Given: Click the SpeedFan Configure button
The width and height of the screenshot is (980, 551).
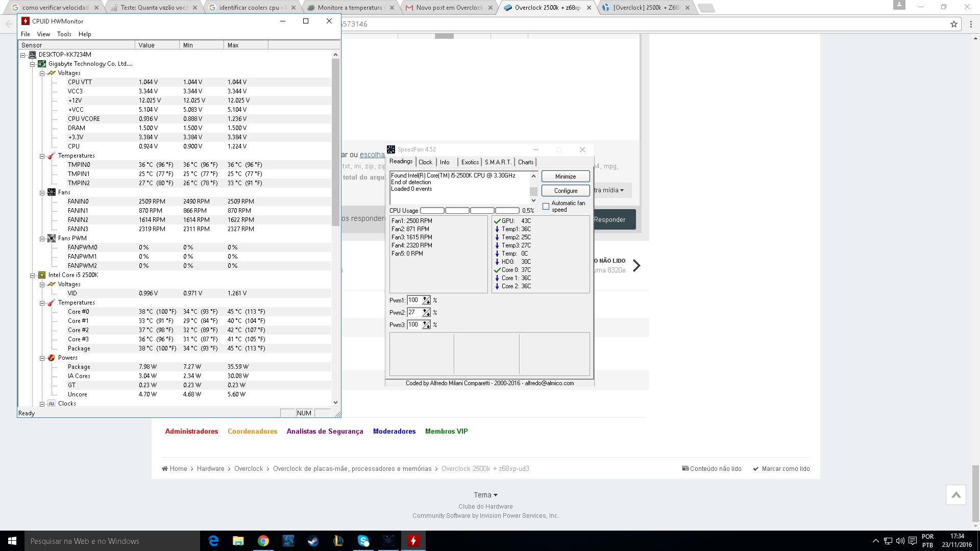Looking at the screenshot, I should pyautogui.click(x=566, y=191).
